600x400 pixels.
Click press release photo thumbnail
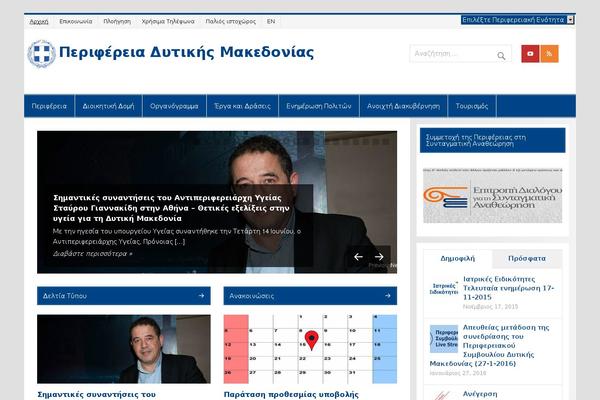[124, 349]
